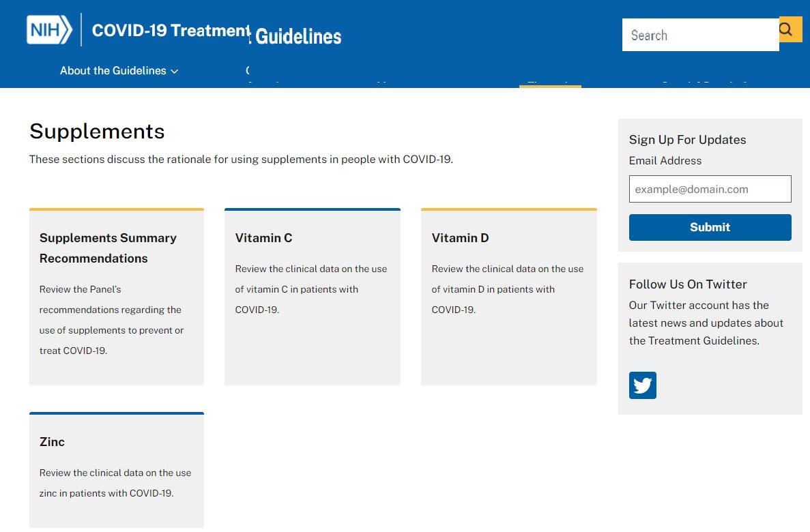
Task: Open the Twitter bird icon
Action: (642, 385)
